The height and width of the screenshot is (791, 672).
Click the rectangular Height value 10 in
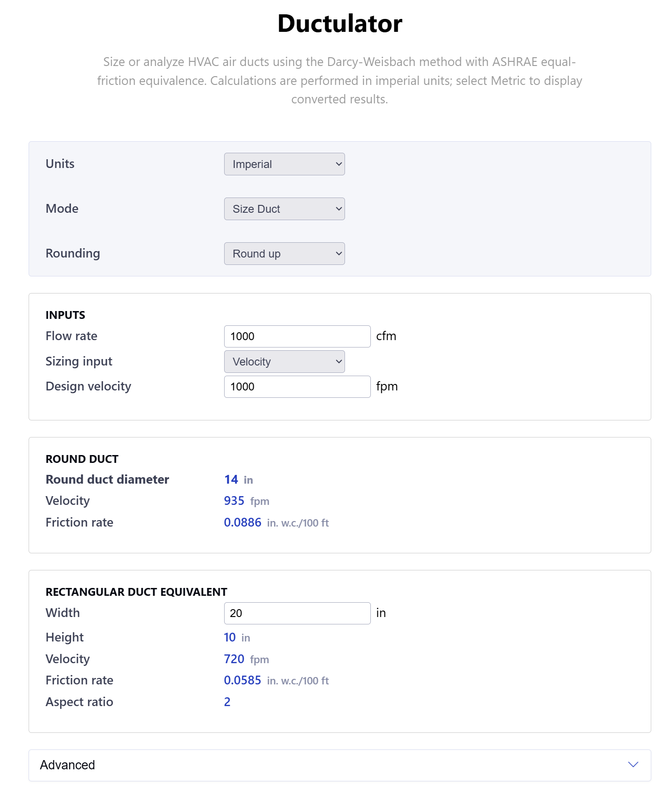coord(237,637)
